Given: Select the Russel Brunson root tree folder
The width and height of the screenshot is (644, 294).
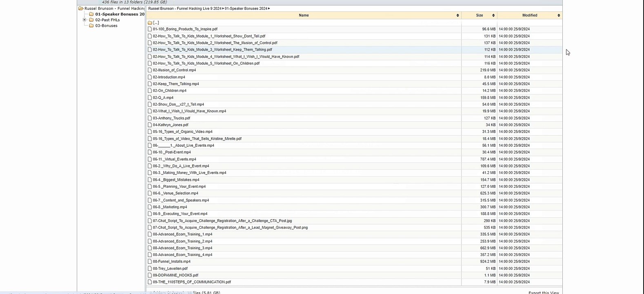Looking at the screenshot, I should click(114, 8).
